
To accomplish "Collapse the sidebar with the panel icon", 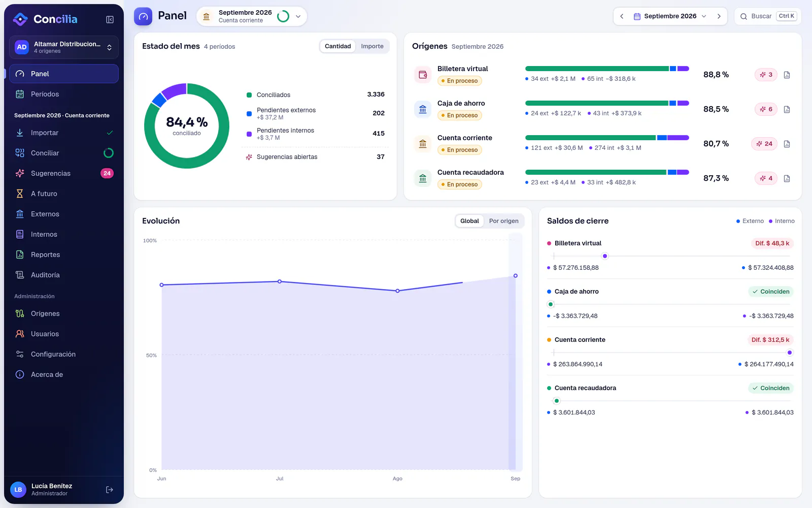I will [x=110, y=19].
